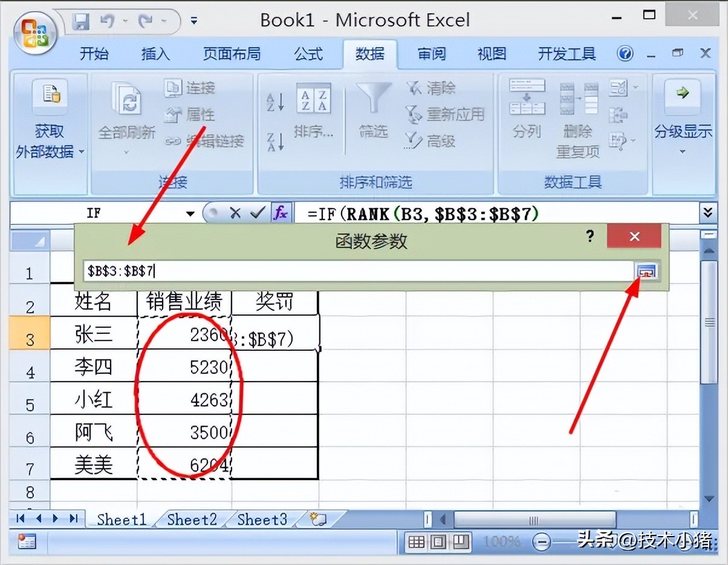Click the insert worksheet tab icon

(x=319, y=519)
